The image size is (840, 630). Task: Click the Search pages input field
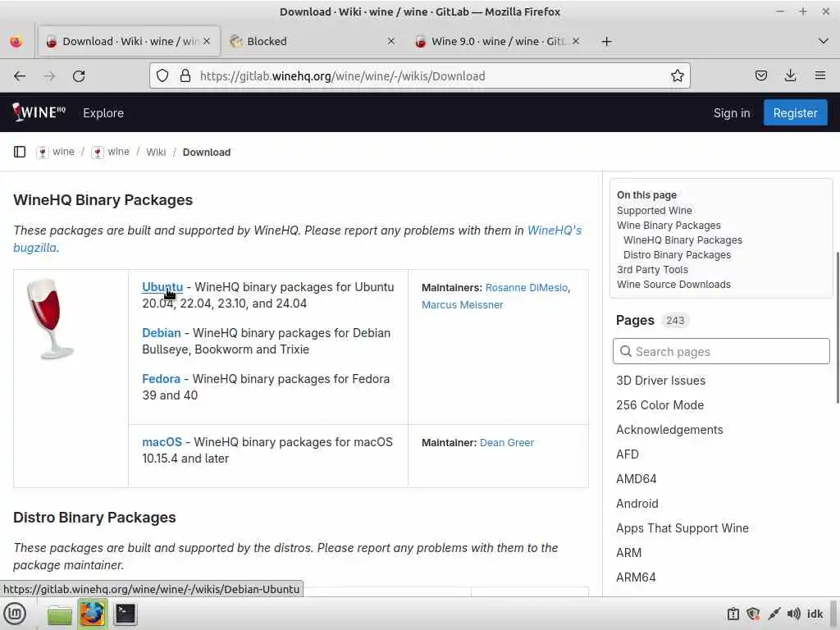click(x=721, y=351)
